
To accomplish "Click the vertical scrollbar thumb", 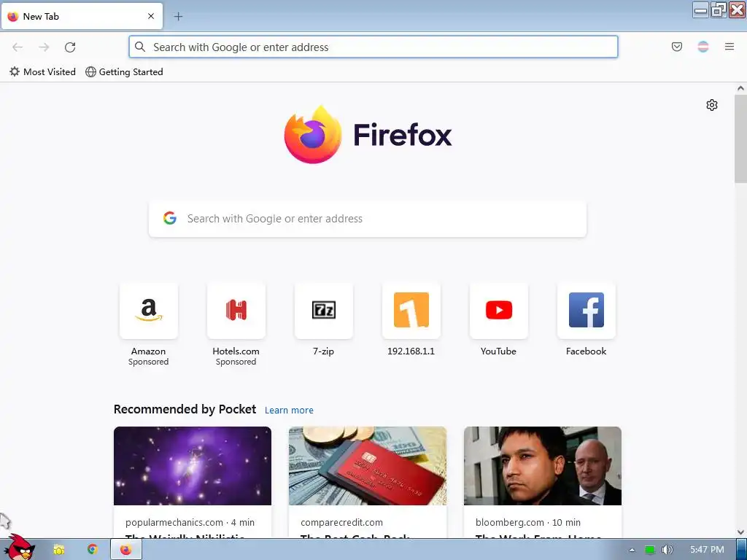I will click(x=740, y=139).
